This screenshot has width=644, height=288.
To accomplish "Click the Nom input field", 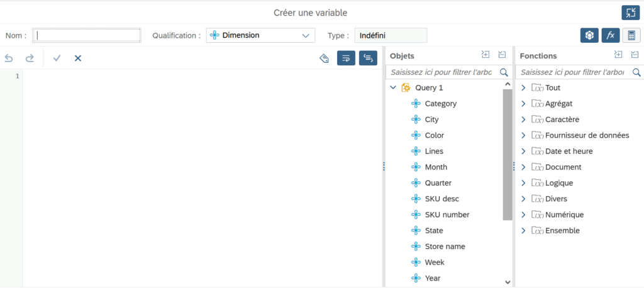I will [x=87, y=36].
